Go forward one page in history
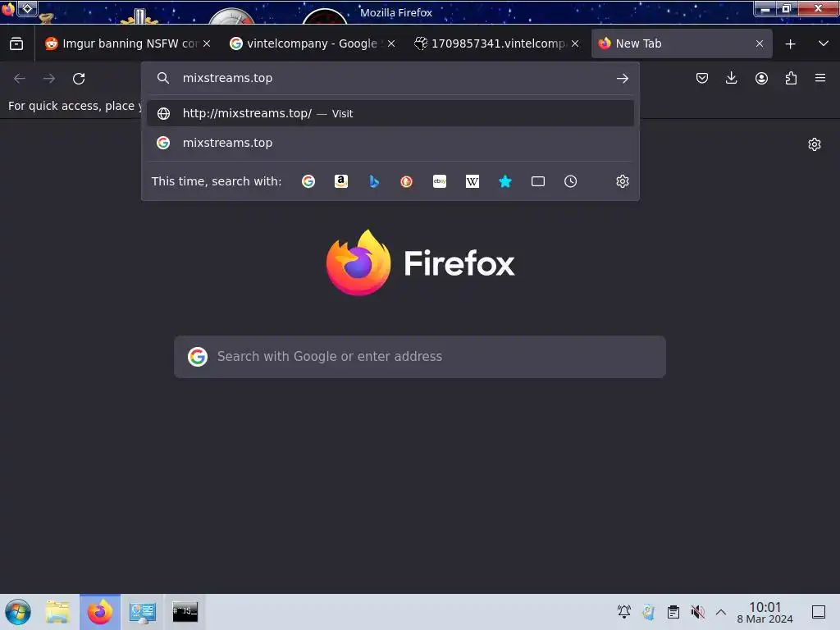 point(49,78)
